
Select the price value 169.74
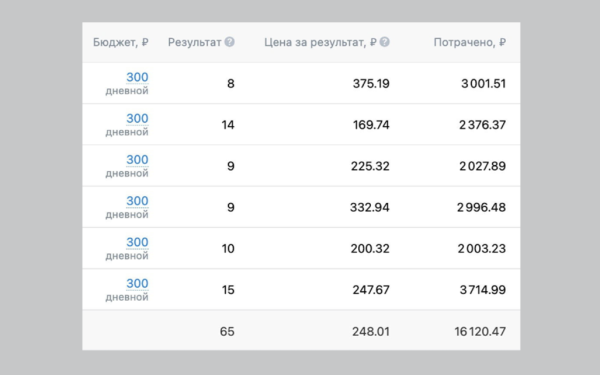click(x=371, y=125)
